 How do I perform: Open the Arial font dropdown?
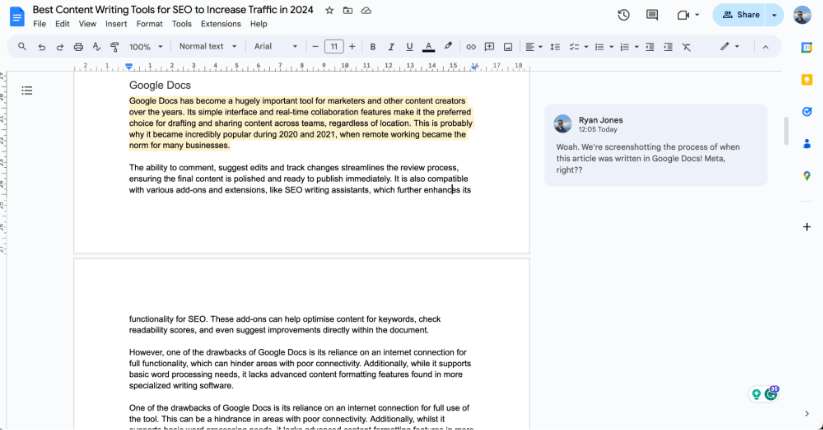click(276, 46)
